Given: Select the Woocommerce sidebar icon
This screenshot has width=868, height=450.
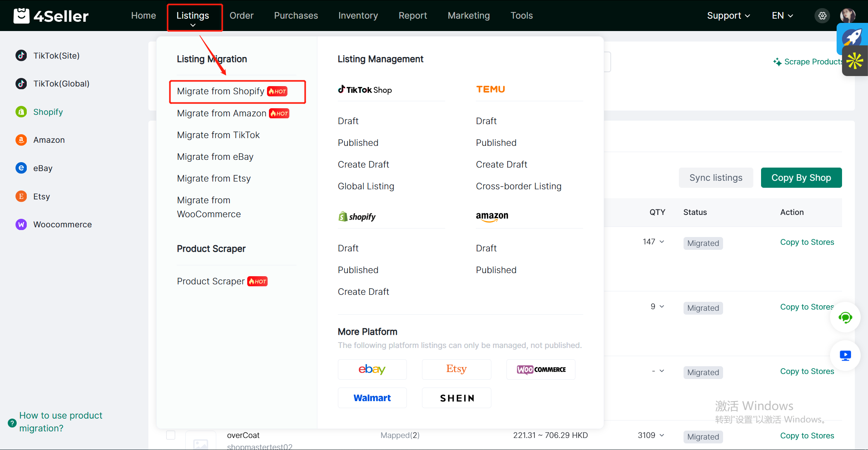Looking at the screenshot, I should tap(21, 224).
